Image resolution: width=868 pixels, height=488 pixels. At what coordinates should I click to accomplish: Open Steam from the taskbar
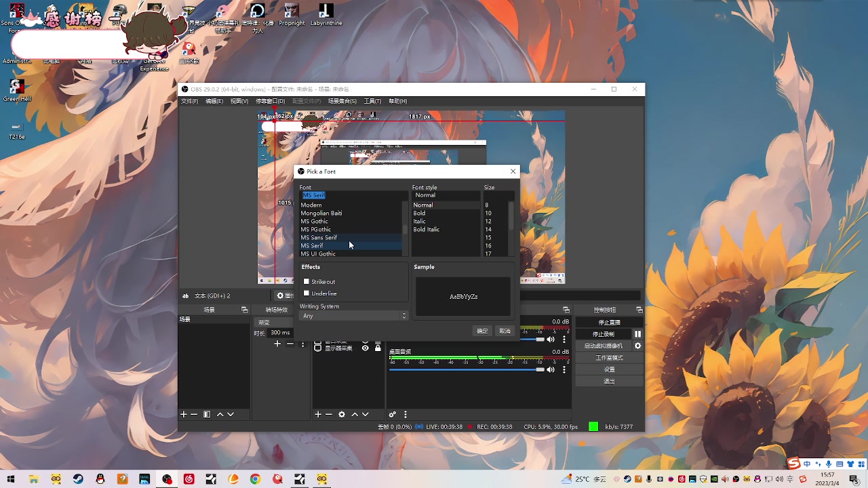point(78,479)
